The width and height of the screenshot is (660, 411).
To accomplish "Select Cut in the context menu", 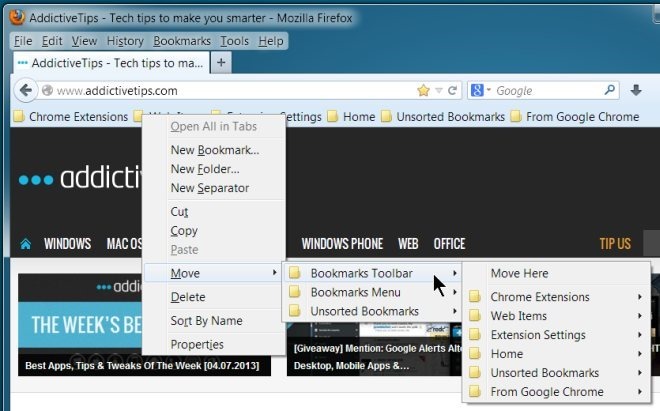I will coord(215,211).
